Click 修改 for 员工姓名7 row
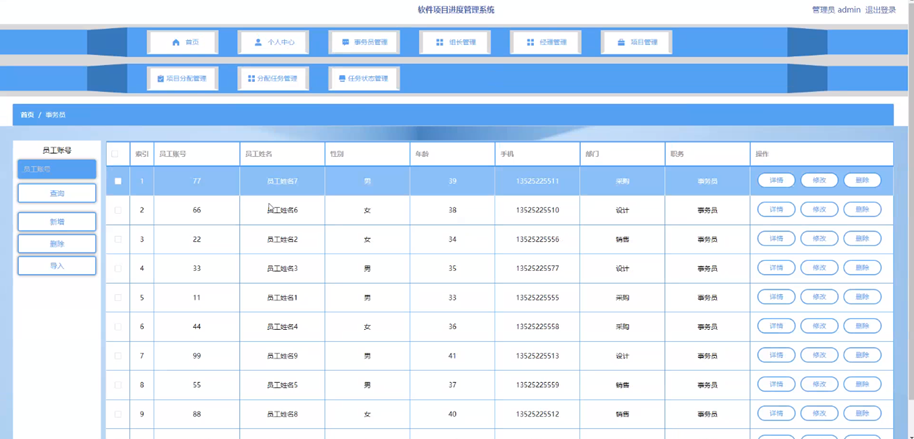The image size is (914, 439). click(820, 181)
